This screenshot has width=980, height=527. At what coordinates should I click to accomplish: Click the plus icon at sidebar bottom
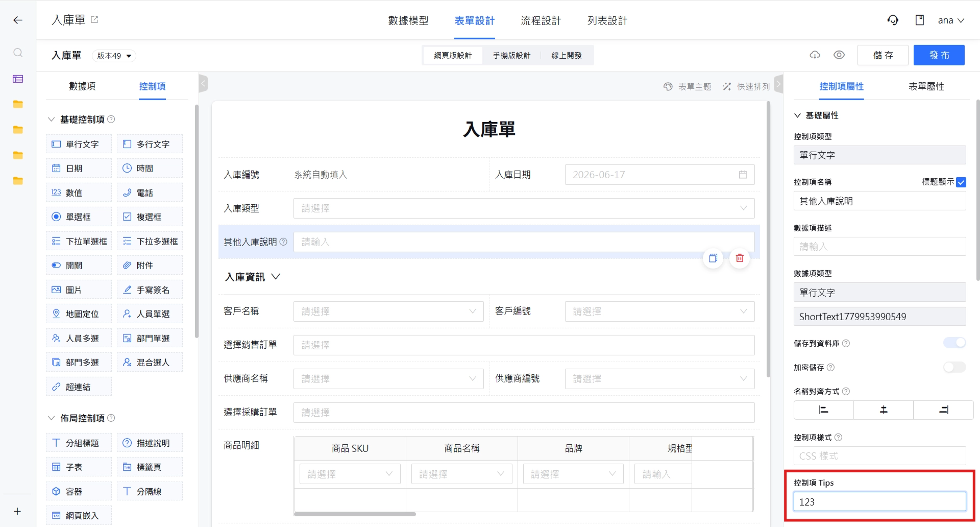click(17, 511)
